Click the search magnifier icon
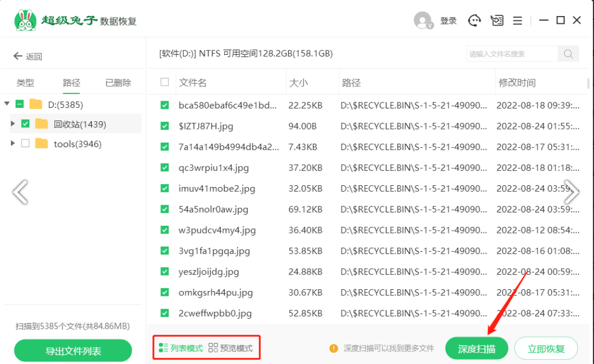 (568, 54)
